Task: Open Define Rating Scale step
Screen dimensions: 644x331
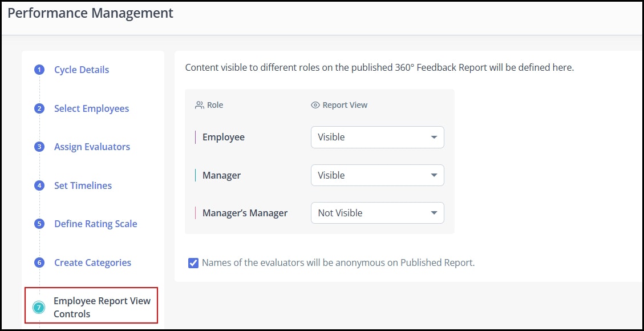Action: click(96, 224)
